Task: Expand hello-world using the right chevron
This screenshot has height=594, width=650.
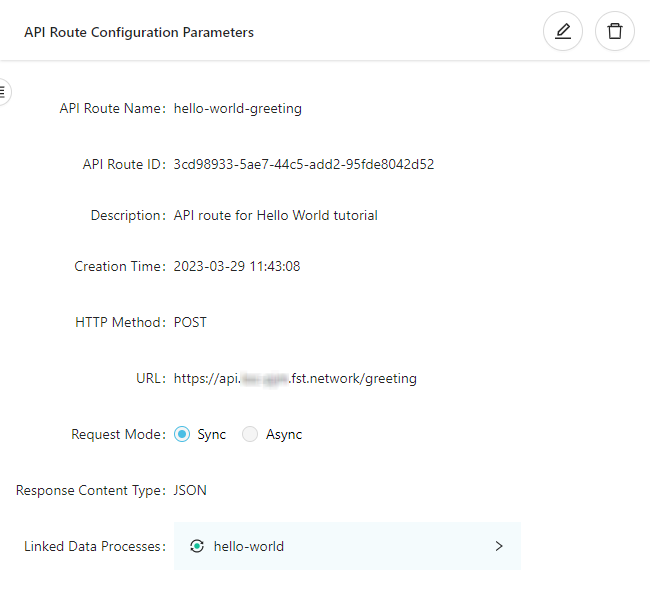Action: click(499, 546)
